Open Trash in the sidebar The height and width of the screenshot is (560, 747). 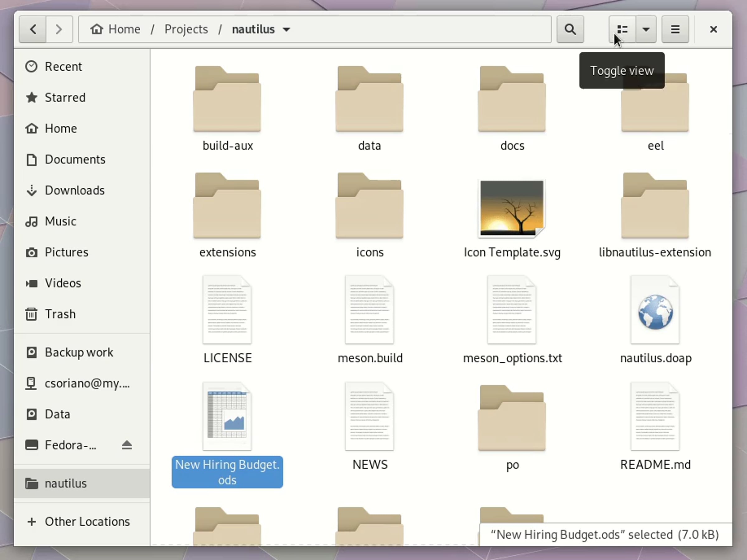(82, 314)
